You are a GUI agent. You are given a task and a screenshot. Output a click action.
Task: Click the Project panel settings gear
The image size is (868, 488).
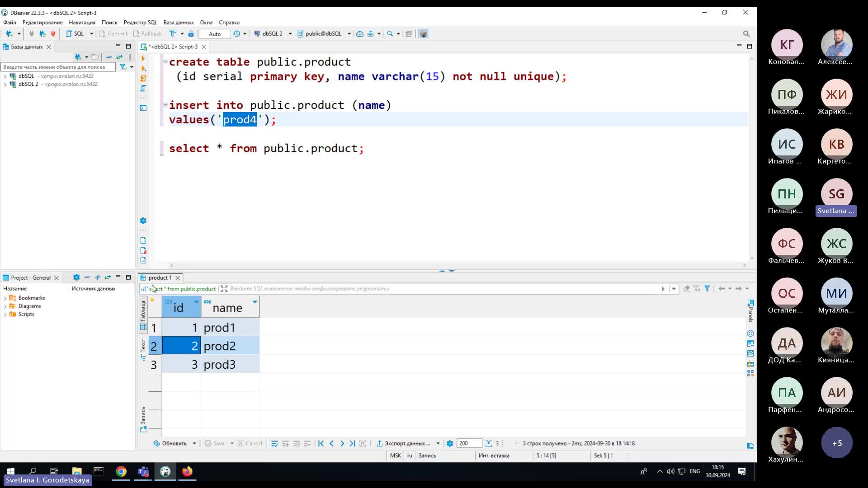pyautogui.click(x=76, y=277)
